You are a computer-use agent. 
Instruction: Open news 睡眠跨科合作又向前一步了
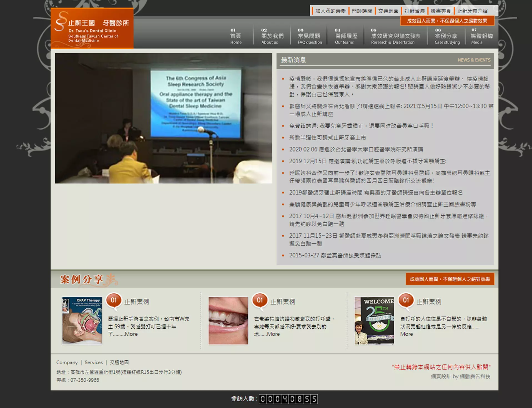click(x=390, y=177)
